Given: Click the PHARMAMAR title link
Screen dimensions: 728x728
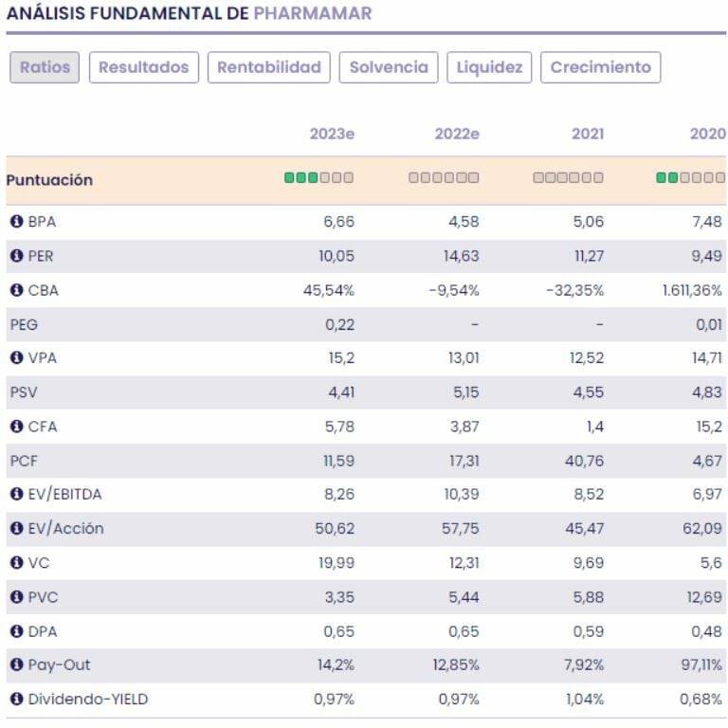Looking at the screenshot, I should 313,13.
